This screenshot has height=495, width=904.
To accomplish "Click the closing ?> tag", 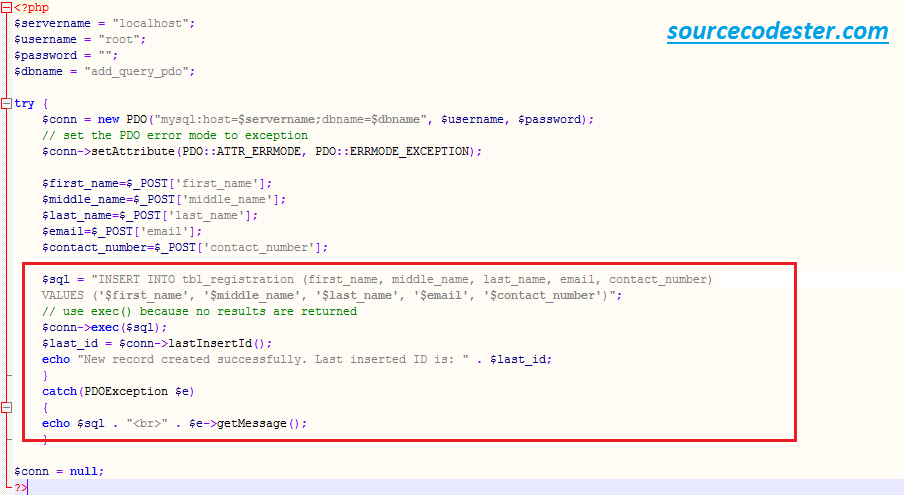I will tap(21, 488).
